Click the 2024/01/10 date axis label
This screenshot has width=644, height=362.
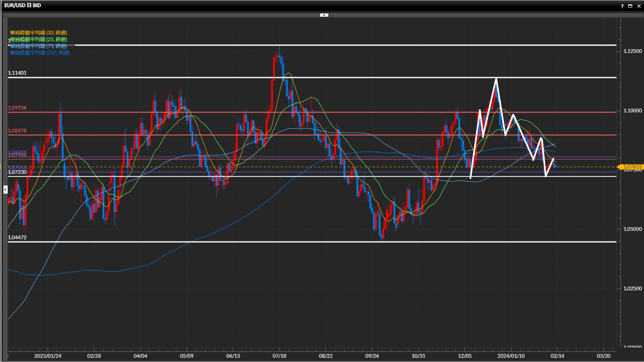(x=511, y=356)
